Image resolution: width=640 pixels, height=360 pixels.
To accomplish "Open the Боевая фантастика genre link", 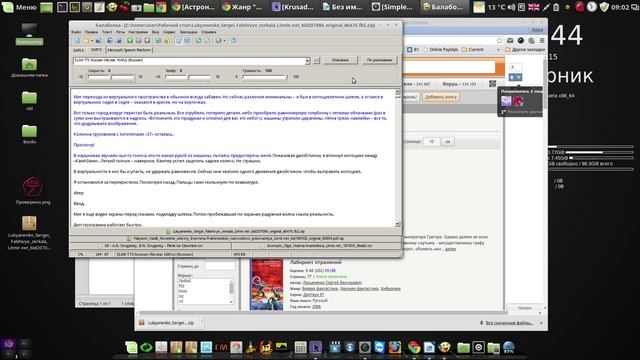I will (320, 289).
